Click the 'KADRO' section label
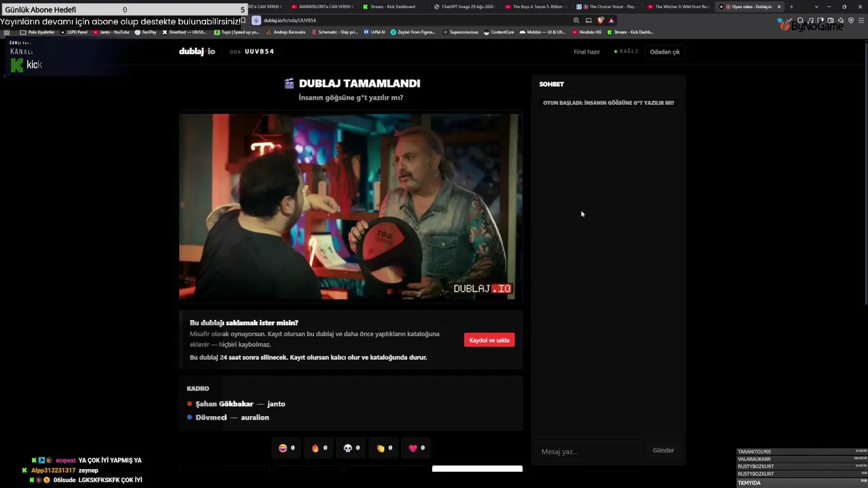 tap(198, 388)
